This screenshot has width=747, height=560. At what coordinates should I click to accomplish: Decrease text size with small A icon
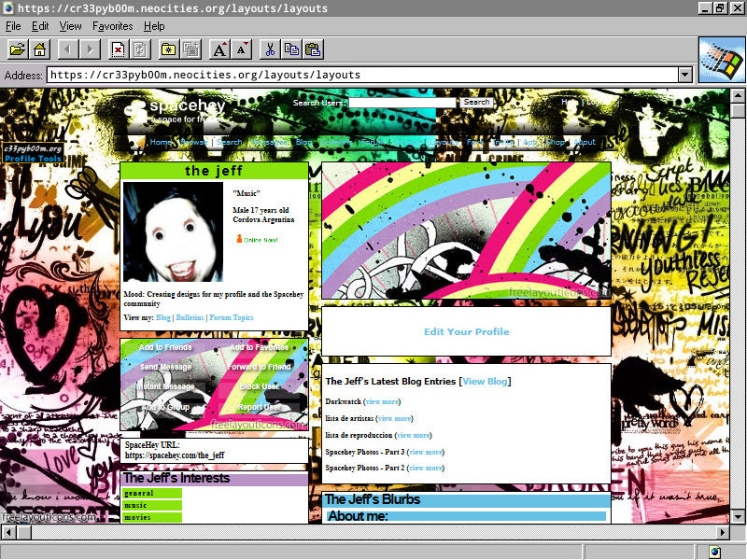242,49
